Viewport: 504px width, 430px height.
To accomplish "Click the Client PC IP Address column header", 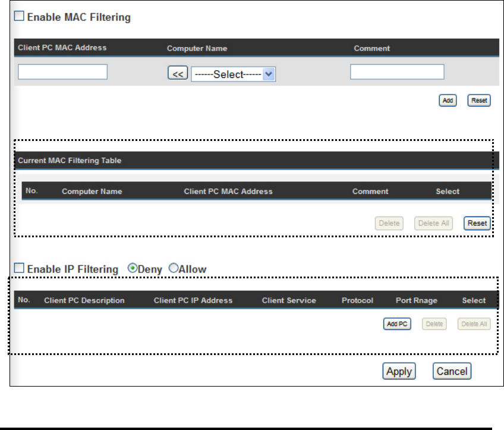I will (x=193, y=300).
